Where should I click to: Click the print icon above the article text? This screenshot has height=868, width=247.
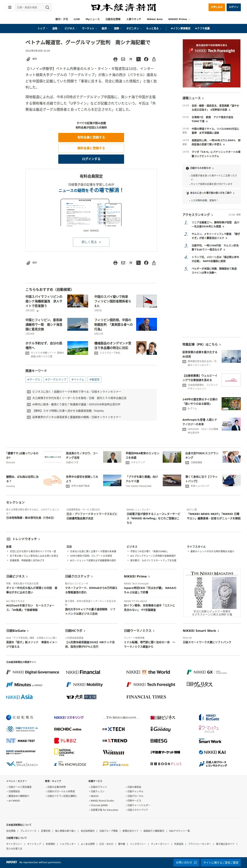(115, 59)
